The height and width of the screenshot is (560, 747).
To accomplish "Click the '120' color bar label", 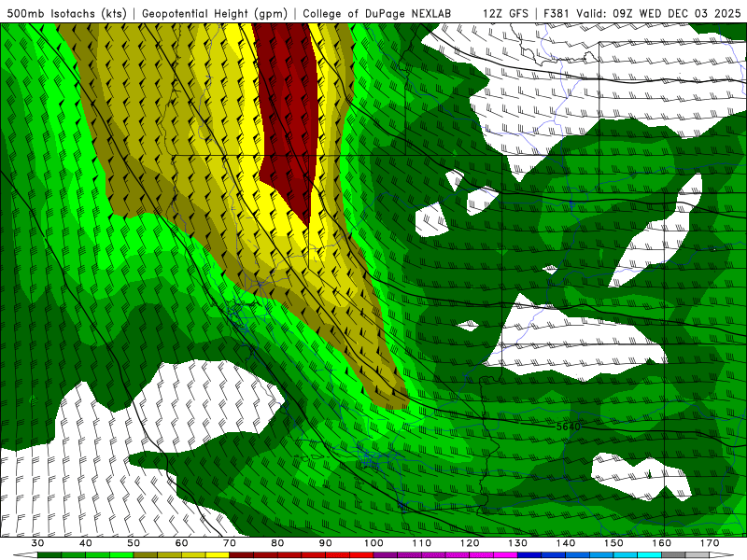I will pyautogui.click(x=470, y=543).
